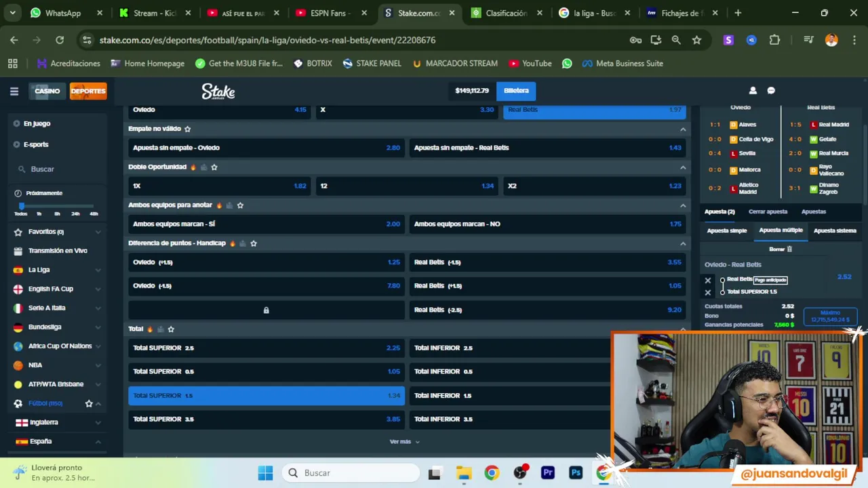The width and height of the screenshot is (868, 488).
Task: Select Ambos equipos marcan - SÍ
Action: [267, 224]
